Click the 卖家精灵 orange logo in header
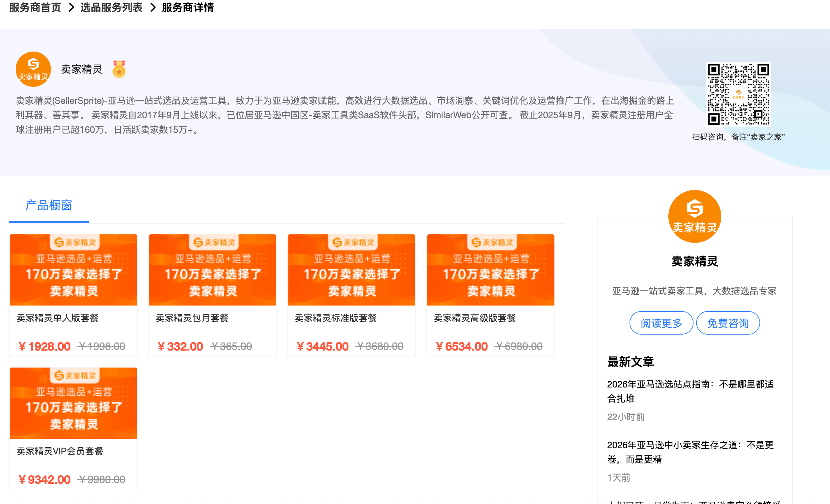830x504 pixels. [33, 69]
